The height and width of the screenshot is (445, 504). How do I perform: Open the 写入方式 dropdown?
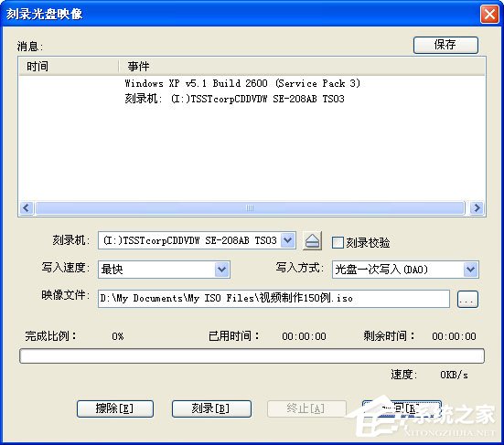[470, 269]
